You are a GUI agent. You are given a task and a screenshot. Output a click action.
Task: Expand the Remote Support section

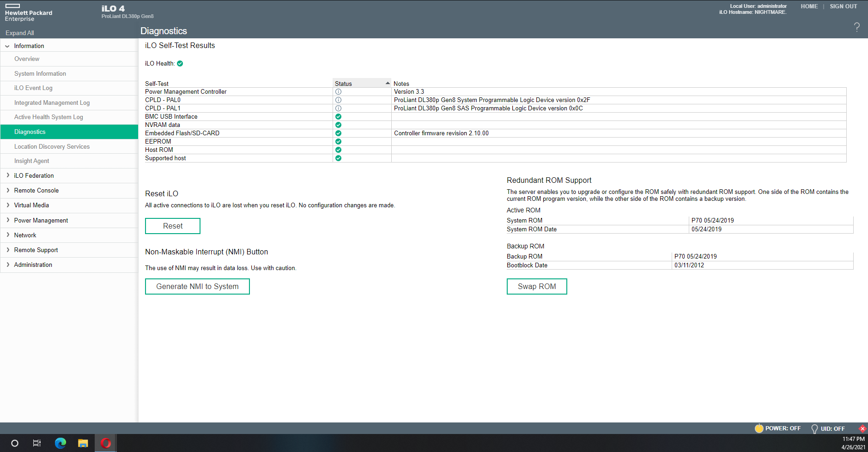(8, 250)
